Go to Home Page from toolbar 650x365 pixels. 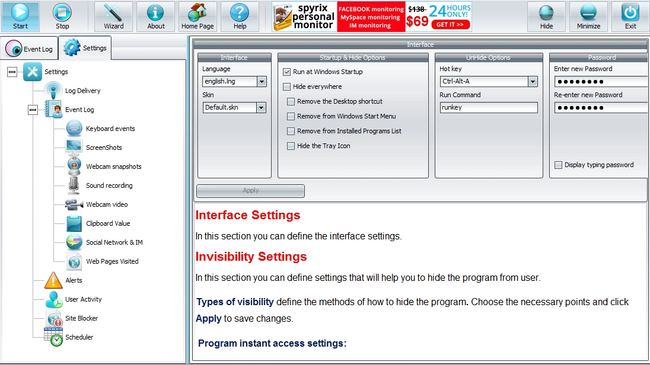click(x=197, y=17)
